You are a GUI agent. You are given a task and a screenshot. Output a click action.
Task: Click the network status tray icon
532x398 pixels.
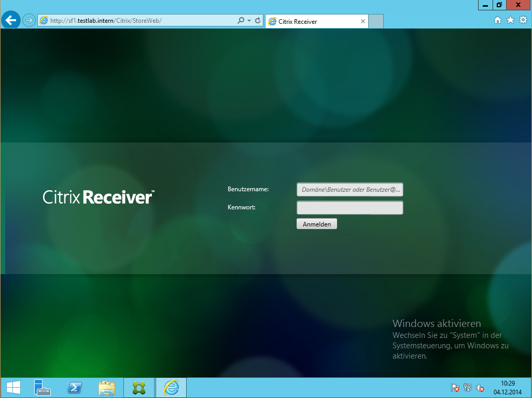point(468,388)
